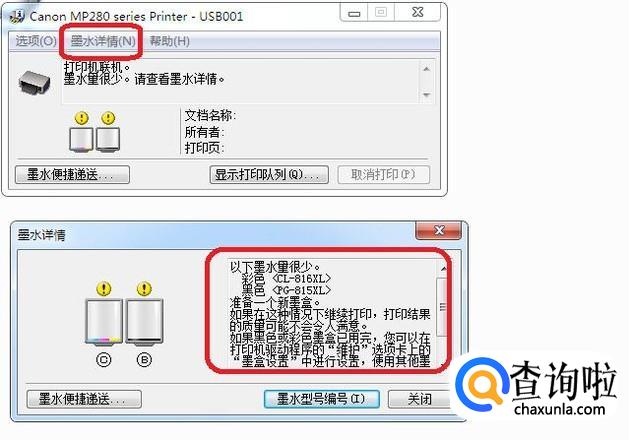Click status message scroll-up arrow
The image size is (629, 440).
(x=426, y=69)
